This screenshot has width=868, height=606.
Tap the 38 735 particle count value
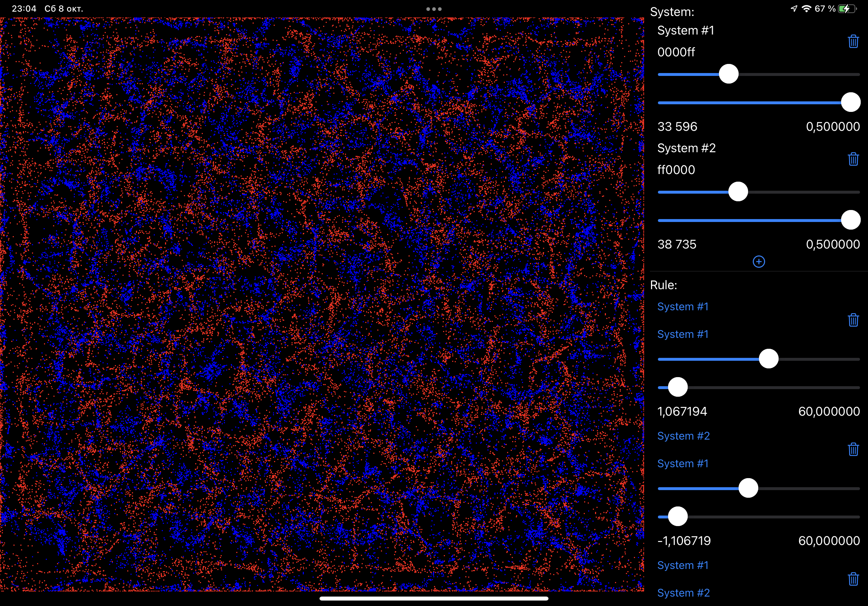pyautogui.click(x=677, y=245)
